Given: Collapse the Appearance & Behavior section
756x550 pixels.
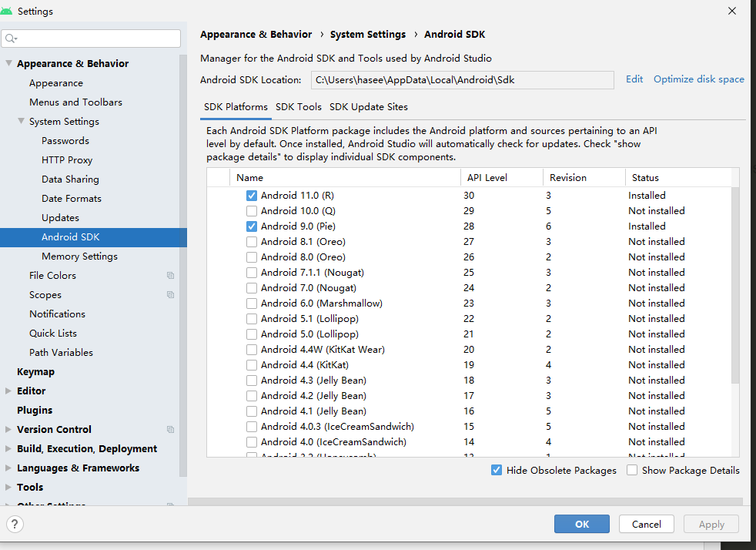Looking at the screenshot, I should (x=8, y=63).
